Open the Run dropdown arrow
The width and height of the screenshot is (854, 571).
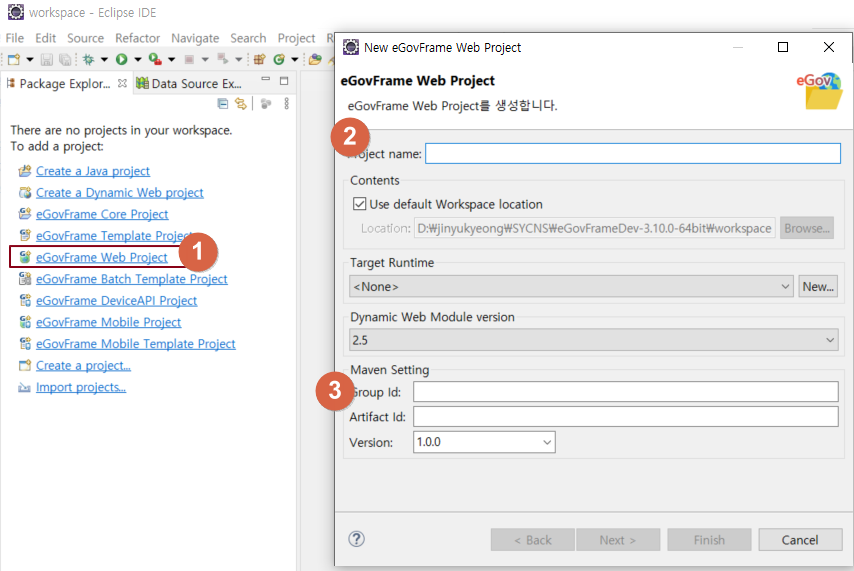tap(137, 59)
